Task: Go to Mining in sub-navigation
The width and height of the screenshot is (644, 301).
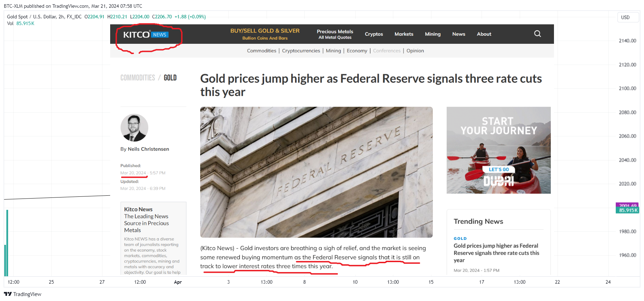Action: pyautogui.click(x=333, y=51)
